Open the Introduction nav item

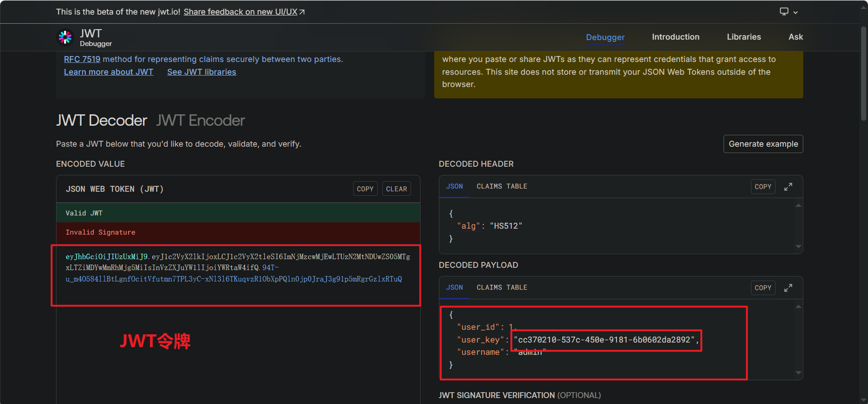675,37
